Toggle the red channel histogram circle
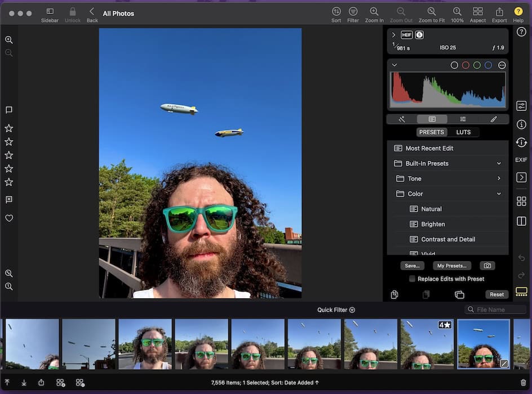532x394 pixels. (x=466, y=65)
